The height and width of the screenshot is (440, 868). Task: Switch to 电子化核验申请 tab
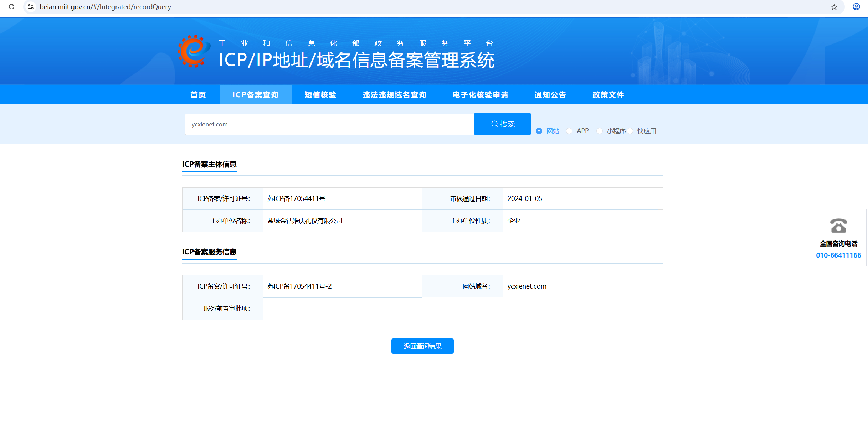tap(480, 95)
